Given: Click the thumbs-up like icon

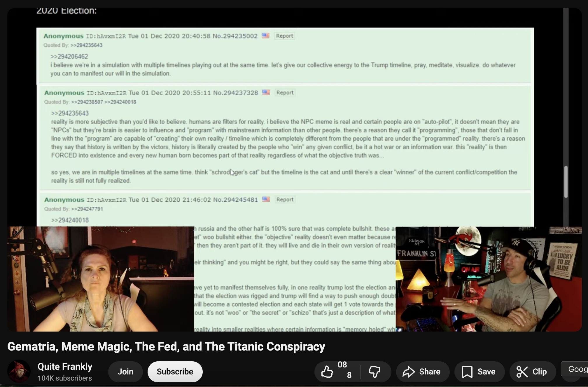Looking at the screenshot, I should point(327,372).
